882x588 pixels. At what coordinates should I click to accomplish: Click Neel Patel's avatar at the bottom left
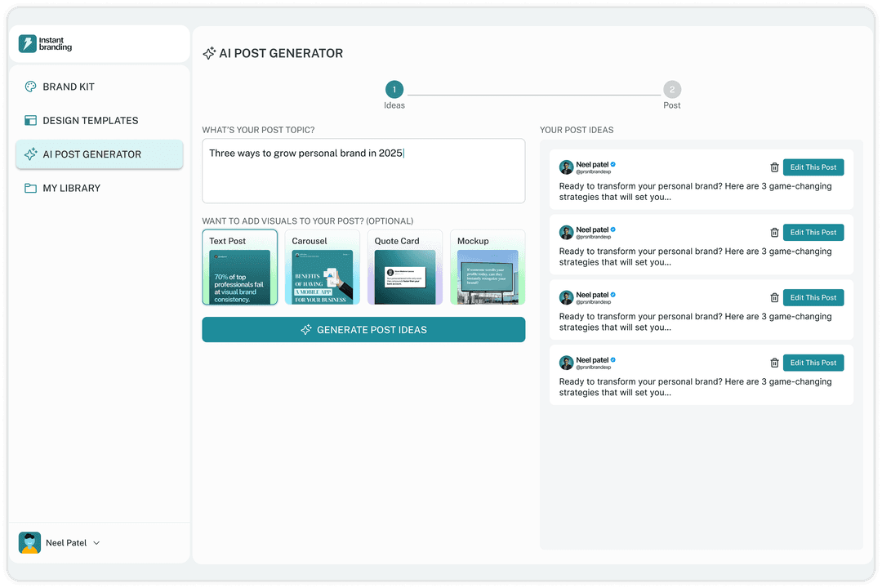(x=29, y=542)
